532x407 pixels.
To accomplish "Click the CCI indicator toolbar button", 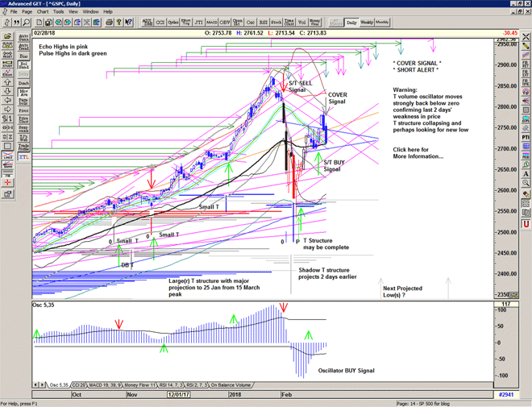I will [160, 23].
